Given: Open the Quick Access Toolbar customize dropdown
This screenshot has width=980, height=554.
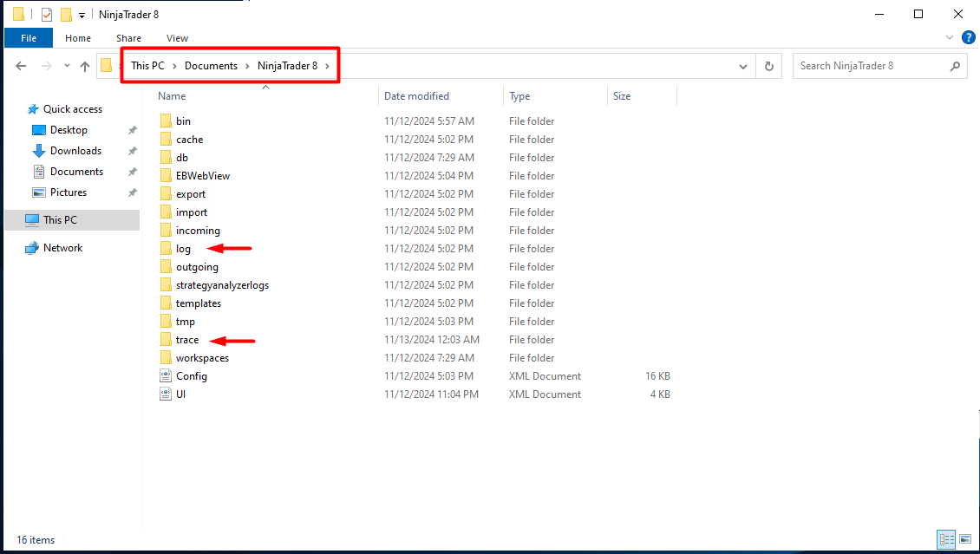Looking at the screenshot, I should tap(82, 15).
